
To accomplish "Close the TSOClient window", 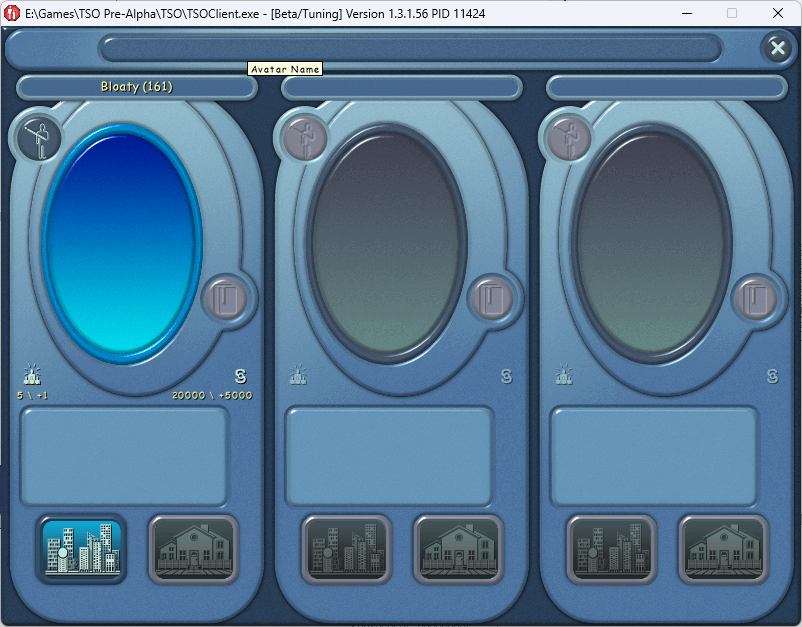I will coord(777,13).
